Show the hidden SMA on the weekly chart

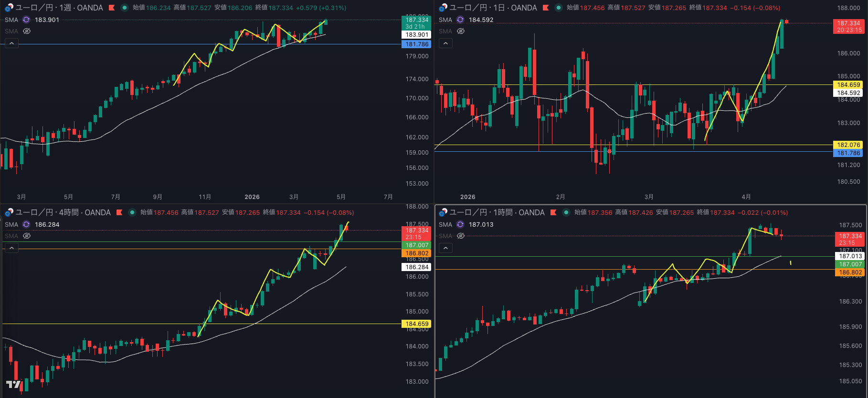click(x=27, y=31)
